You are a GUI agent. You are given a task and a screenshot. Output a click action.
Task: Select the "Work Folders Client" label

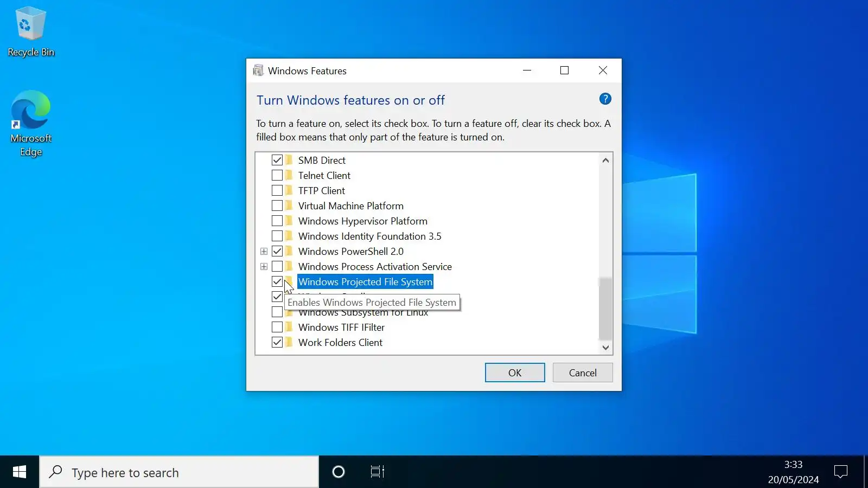(340, 342)
